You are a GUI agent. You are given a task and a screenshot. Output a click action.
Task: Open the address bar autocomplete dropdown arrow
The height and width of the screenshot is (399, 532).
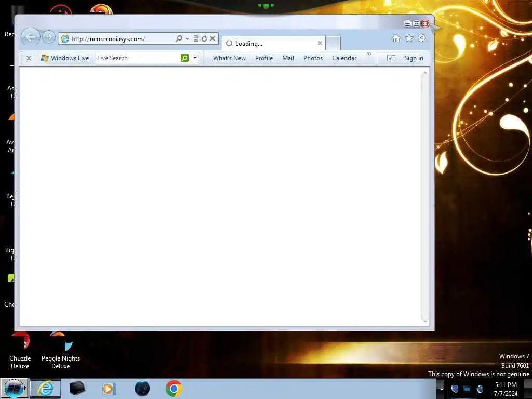pyautogui.click(x=187, y=38)
